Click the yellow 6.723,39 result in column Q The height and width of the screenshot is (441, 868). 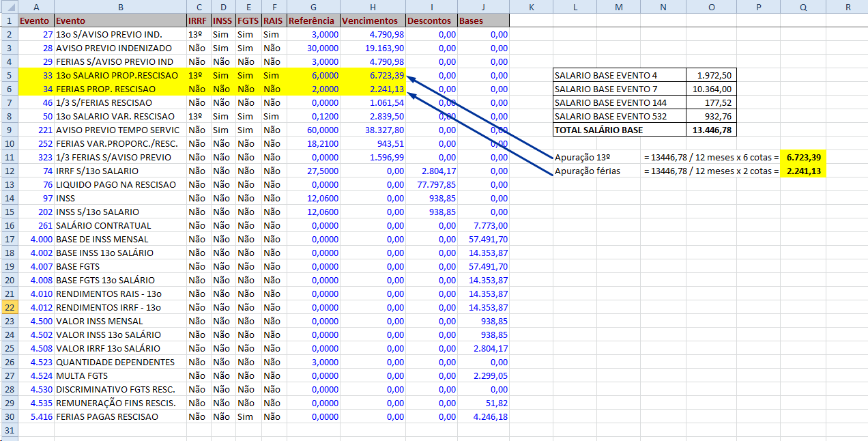pyautogui.click(x=804, y=157)
